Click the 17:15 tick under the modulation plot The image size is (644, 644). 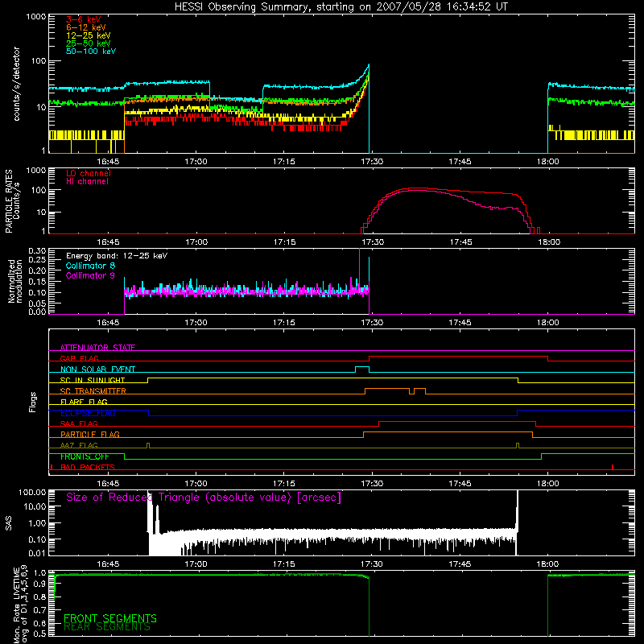tap(284, 323)
